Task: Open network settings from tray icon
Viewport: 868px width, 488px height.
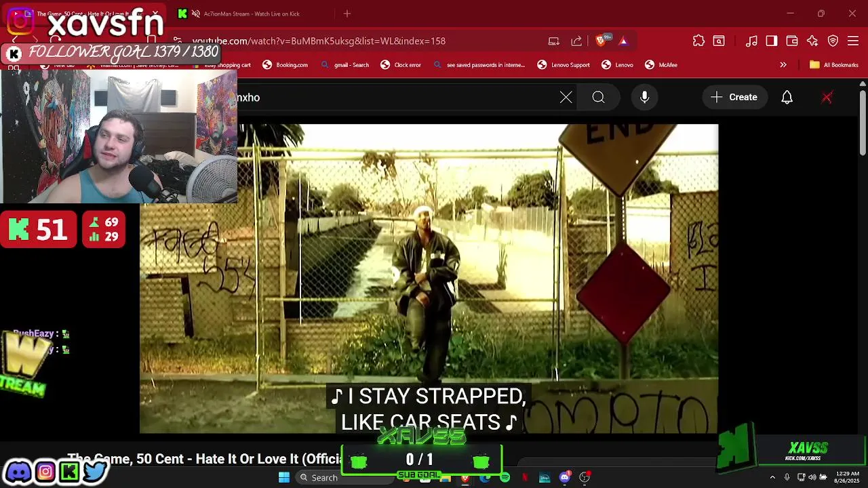Action: tap(801, 477)
